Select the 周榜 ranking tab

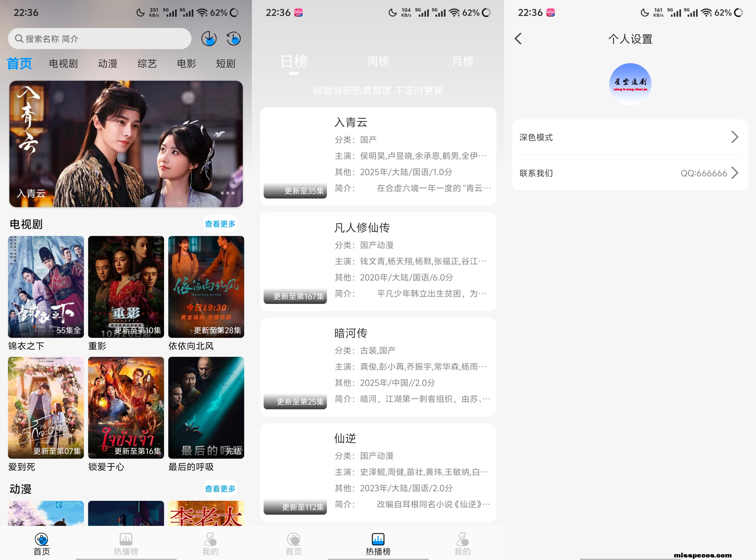tap(378, 61)
